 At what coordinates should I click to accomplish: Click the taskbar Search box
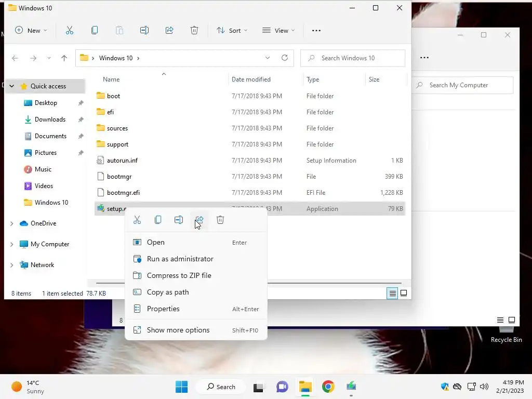pyautogui.click(x=221, y=387)
